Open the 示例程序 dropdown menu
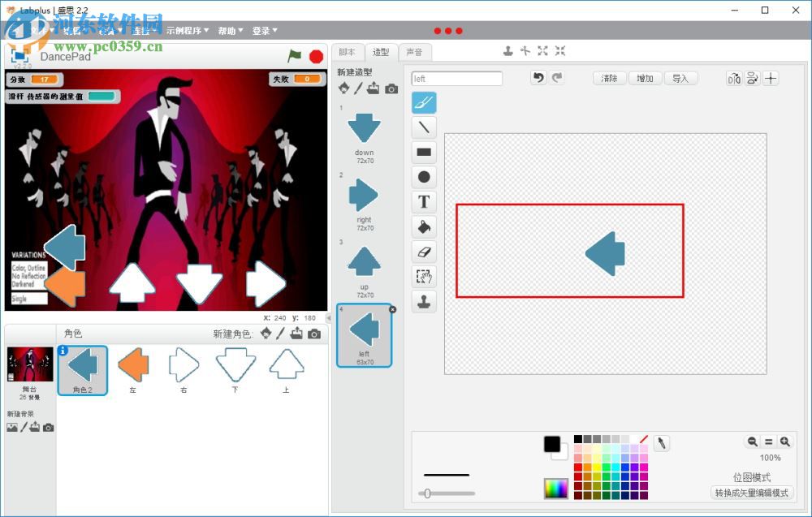The height and width of the screenshot is (517, 812). tap(188, 31)
